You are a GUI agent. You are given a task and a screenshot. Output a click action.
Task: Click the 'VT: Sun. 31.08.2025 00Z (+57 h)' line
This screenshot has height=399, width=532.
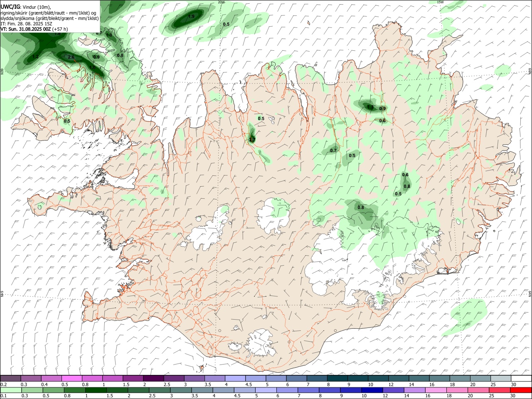[x=34, y=30]
